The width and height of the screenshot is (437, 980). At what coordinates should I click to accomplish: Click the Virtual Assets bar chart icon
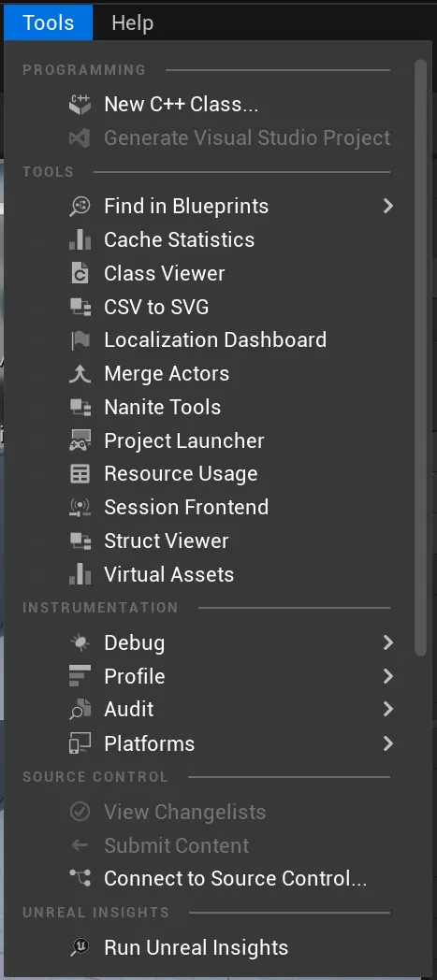coord(80,575)
